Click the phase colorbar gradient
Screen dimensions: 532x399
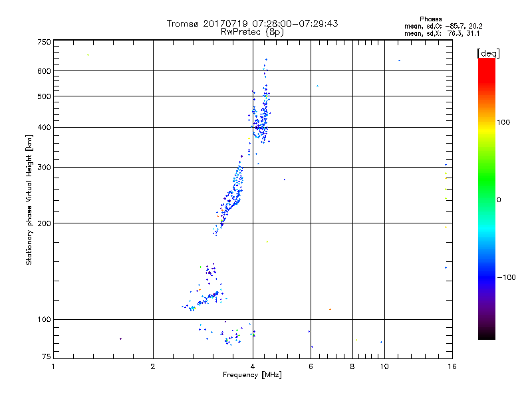[487, 198]
